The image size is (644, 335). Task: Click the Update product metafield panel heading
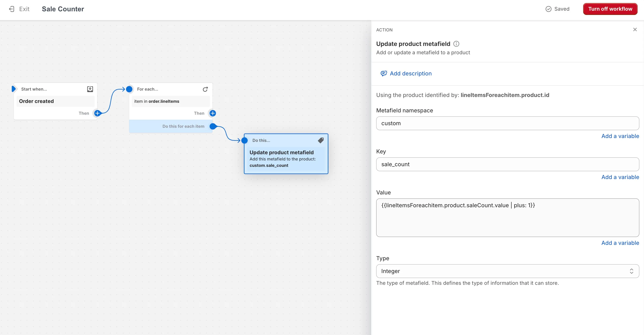pyautogui.click(x=413, y=44)
